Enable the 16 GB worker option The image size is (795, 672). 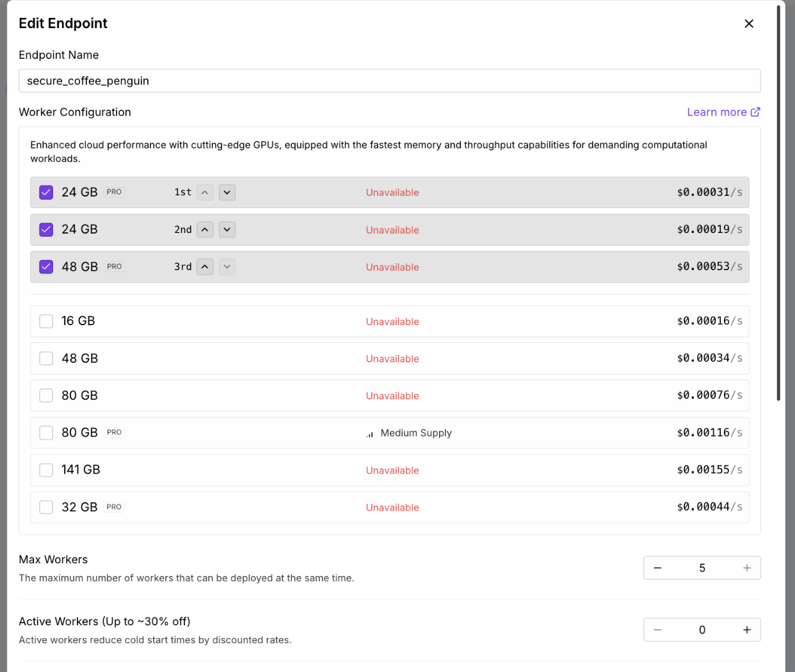pyautogui.click(x=46, y=321)
